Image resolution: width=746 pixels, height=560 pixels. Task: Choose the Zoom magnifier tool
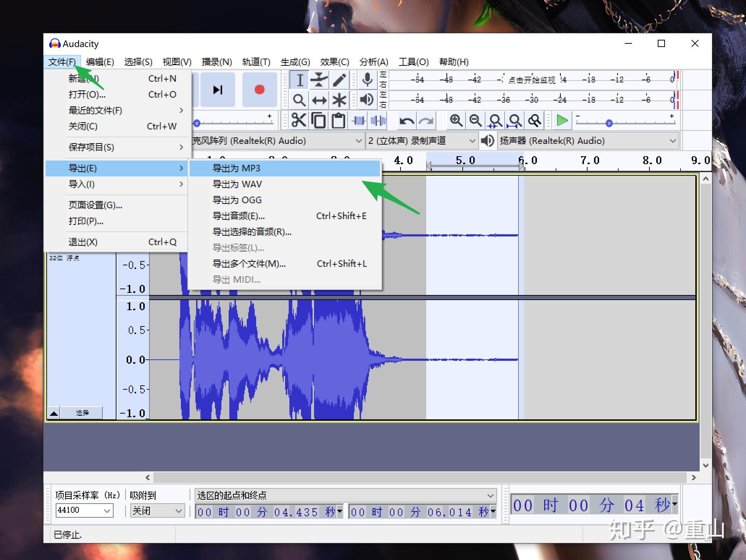click(300, 100)
